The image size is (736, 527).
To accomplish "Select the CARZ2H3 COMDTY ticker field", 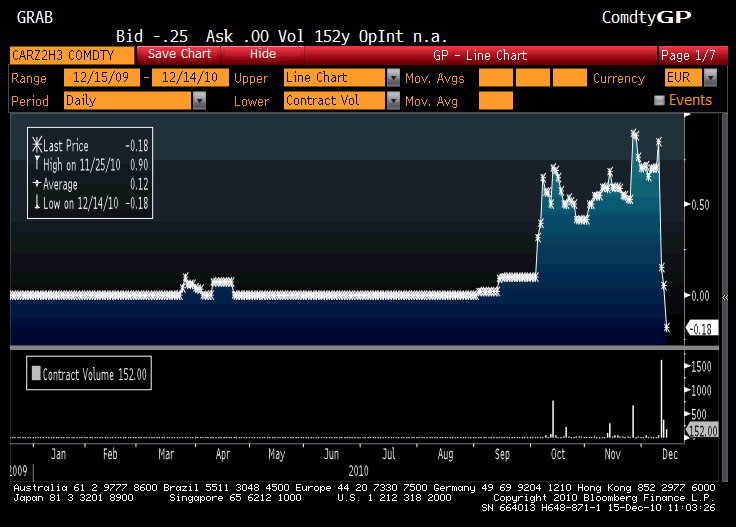I will pyautogui.click(x=72, y=55).
